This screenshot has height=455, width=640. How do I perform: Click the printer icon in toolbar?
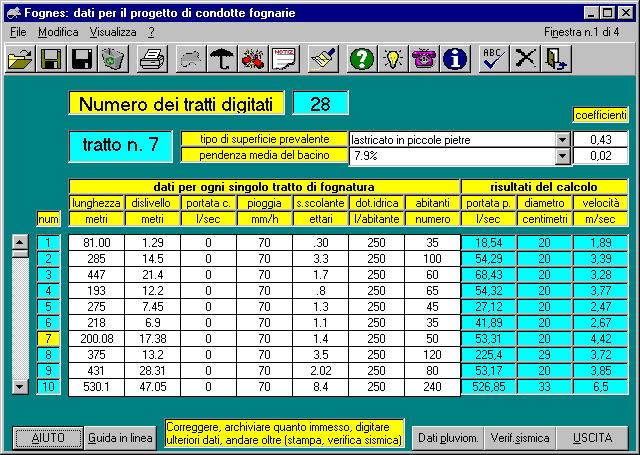(x=151, y=60)
